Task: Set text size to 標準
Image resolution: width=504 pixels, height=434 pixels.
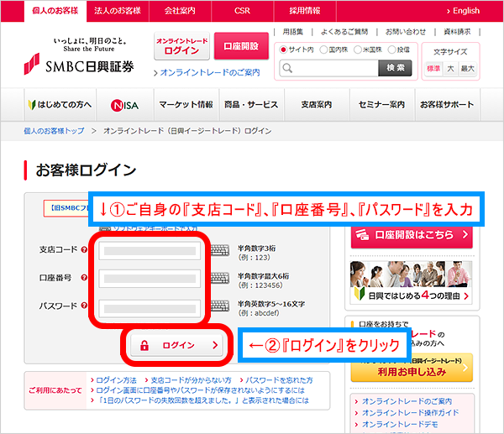Action: click(x=433, y=69)
